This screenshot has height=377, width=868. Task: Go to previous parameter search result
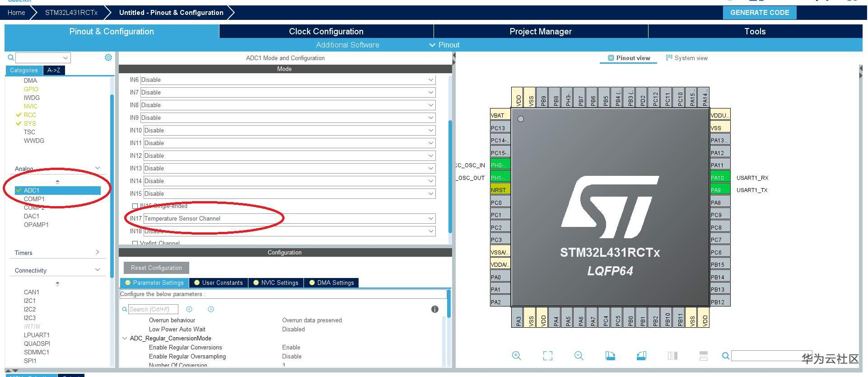(189, 309)
